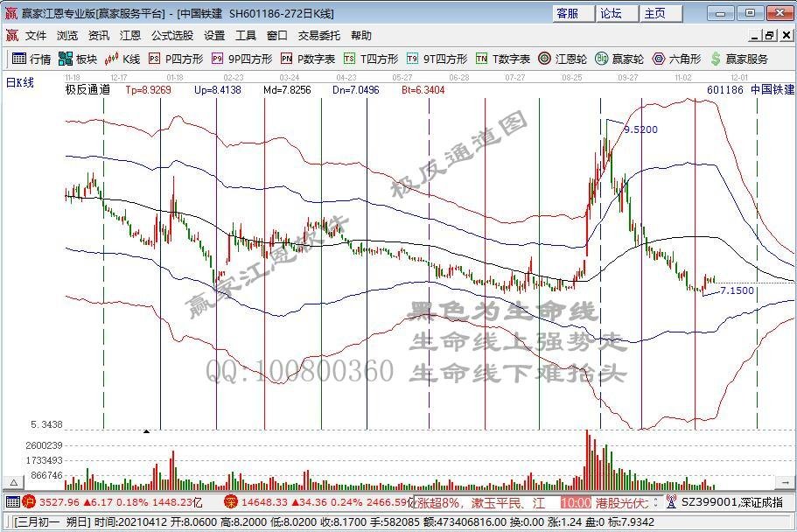
Task: Open the 设置 menu
Action: click(214, 36)
